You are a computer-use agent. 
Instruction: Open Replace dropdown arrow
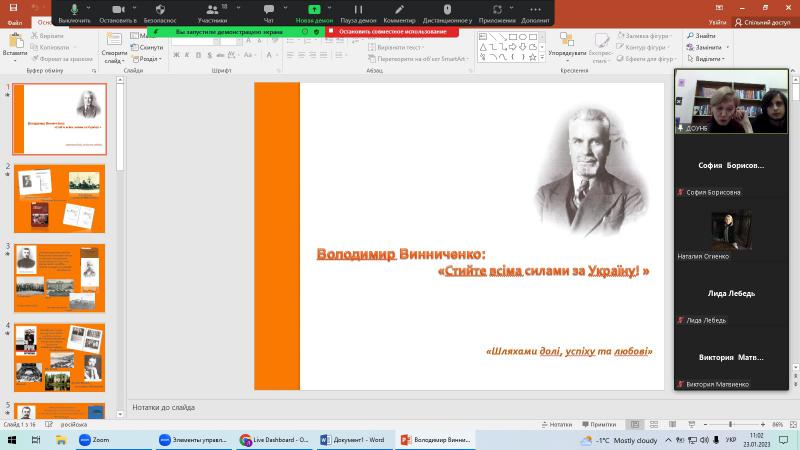(x=728, y=47)
